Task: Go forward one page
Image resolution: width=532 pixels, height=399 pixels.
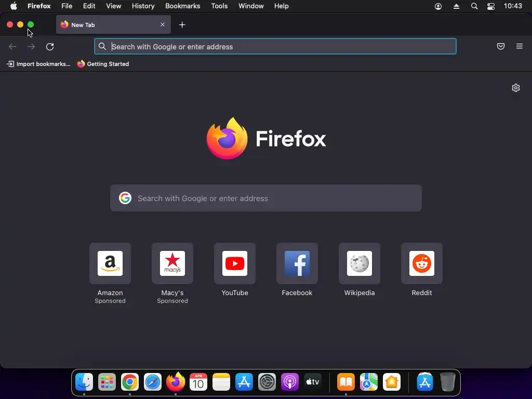Action: tap(31, 46)
